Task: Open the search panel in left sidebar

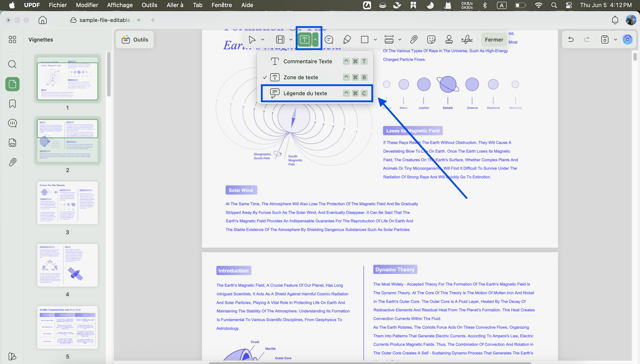Action: point(12,64)
